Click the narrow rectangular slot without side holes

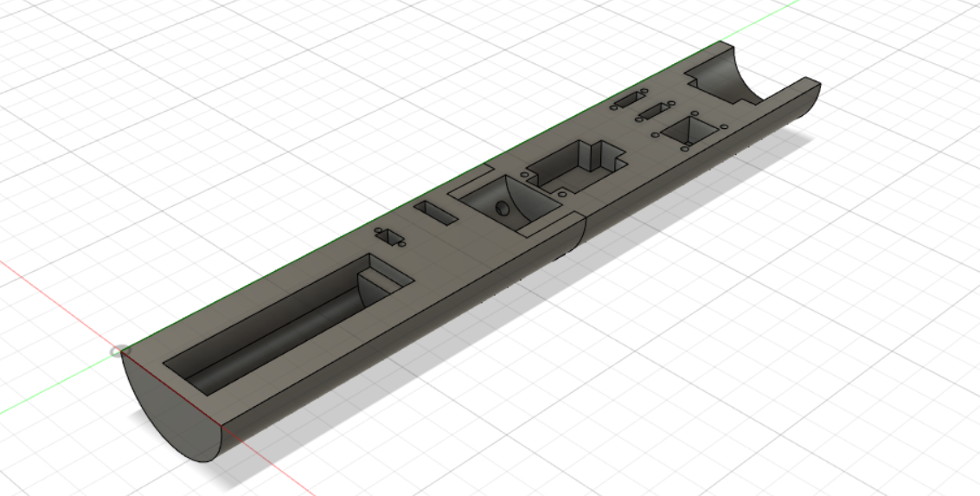coord(435,213)
